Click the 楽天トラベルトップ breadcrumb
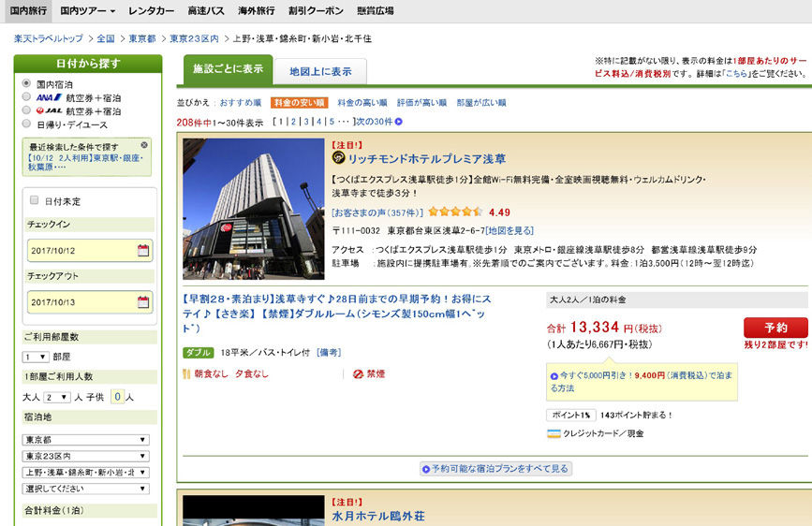The width and height of the screenshot is (812, 526). [x=49, y=38]
